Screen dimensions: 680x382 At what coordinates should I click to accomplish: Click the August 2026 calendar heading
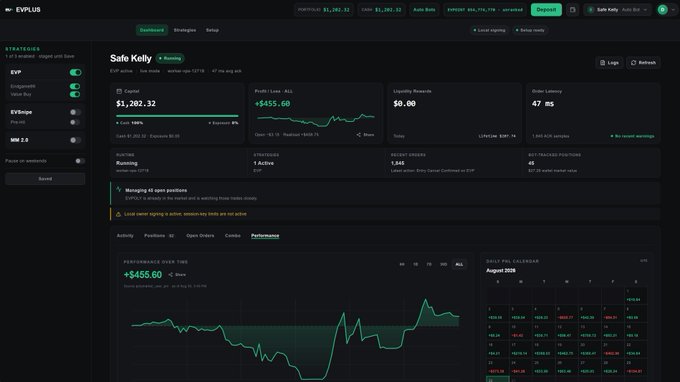[501, 271]
